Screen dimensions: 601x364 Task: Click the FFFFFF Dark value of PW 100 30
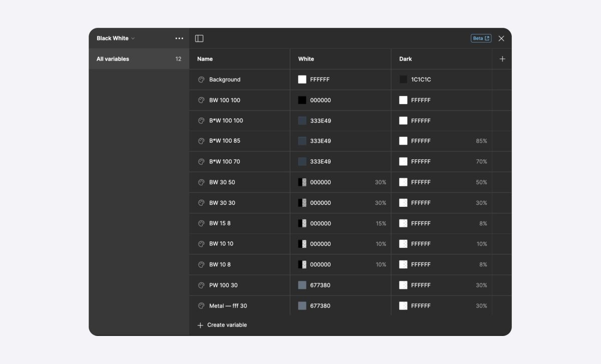[x=421, y=285]
